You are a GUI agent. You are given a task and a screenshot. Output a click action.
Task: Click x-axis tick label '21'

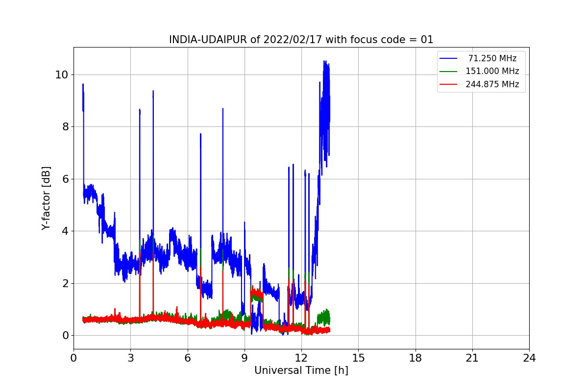click(472, 358)
